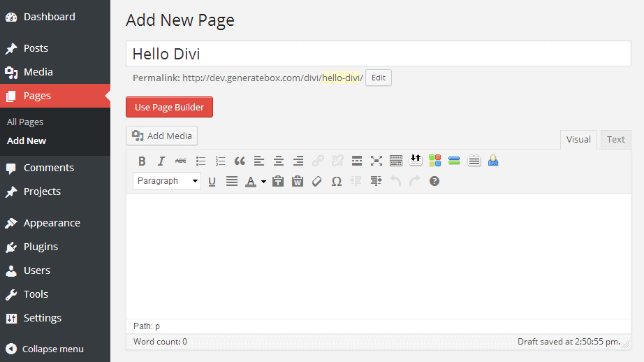Screen dimensions: 644x362
Task: Open the Comments menu
Action: (x=55, y=168)
